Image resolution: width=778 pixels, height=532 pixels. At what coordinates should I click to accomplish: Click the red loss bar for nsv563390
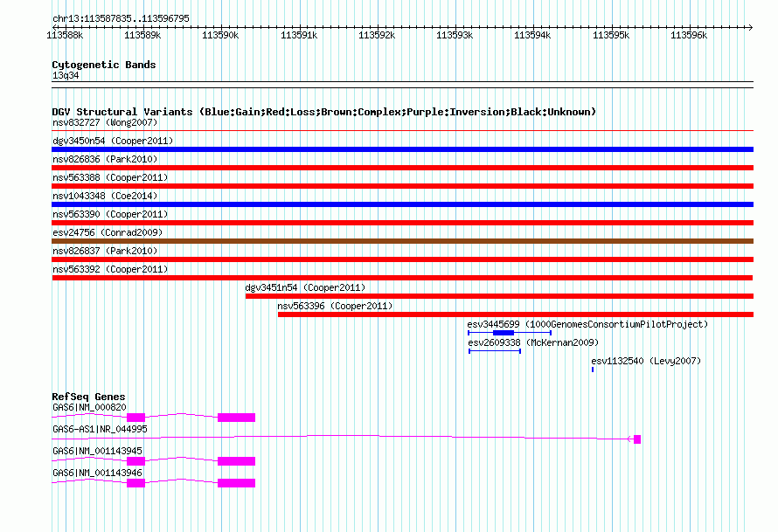[x=402, y=223]
